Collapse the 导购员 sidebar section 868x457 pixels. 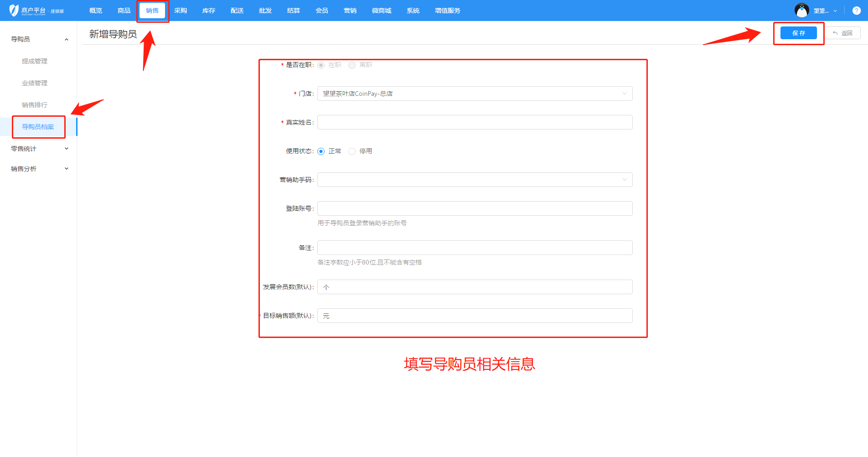[x=67, y=39]
